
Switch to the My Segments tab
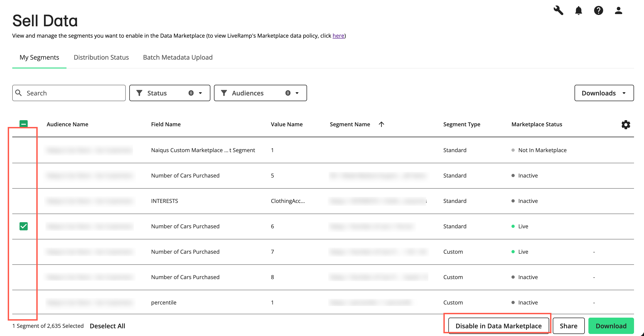point(39,57)
